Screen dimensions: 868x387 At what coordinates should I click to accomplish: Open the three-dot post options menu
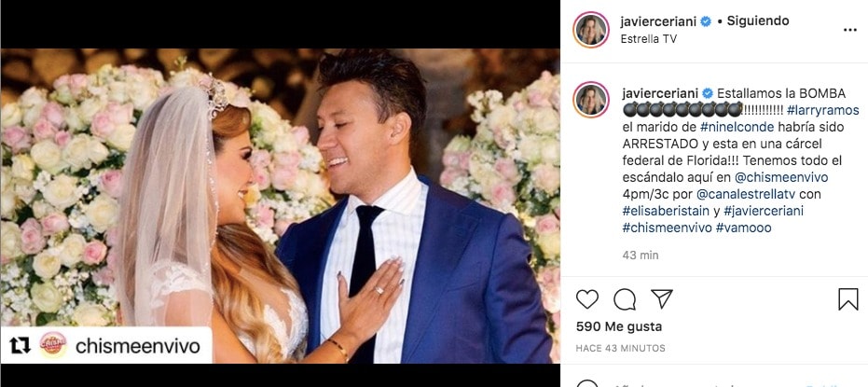[849, 30]
